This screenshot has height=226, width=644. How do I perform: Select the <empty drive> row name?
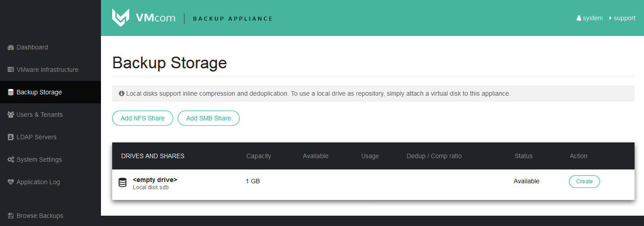pos(155,180)
